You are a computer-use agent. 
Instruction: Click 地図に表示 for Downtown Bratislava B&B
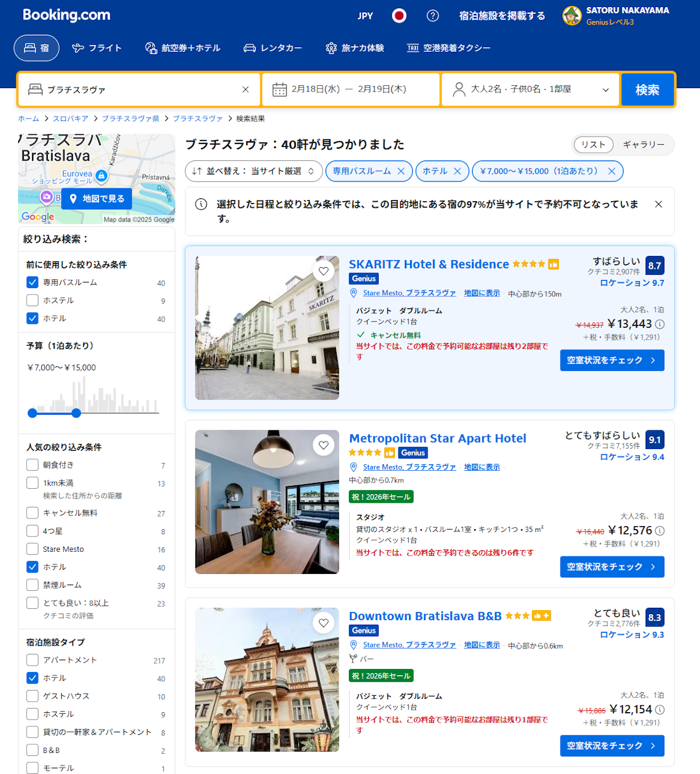482,645
